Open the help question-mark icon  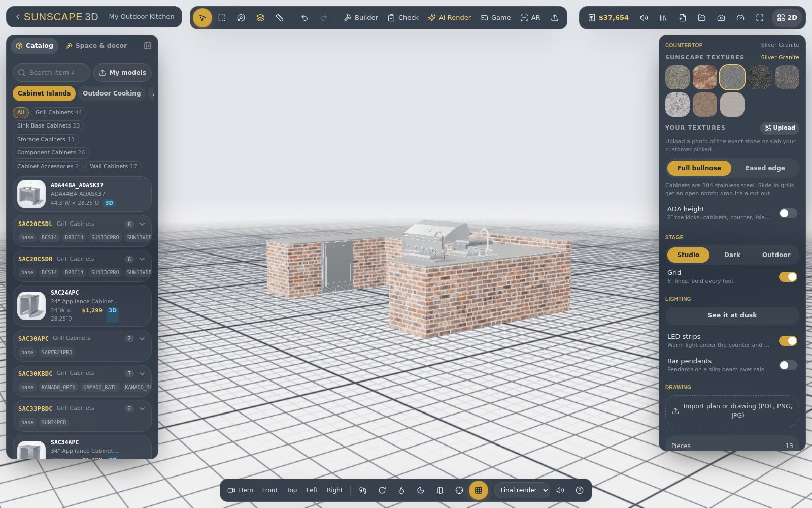point(580,490)
